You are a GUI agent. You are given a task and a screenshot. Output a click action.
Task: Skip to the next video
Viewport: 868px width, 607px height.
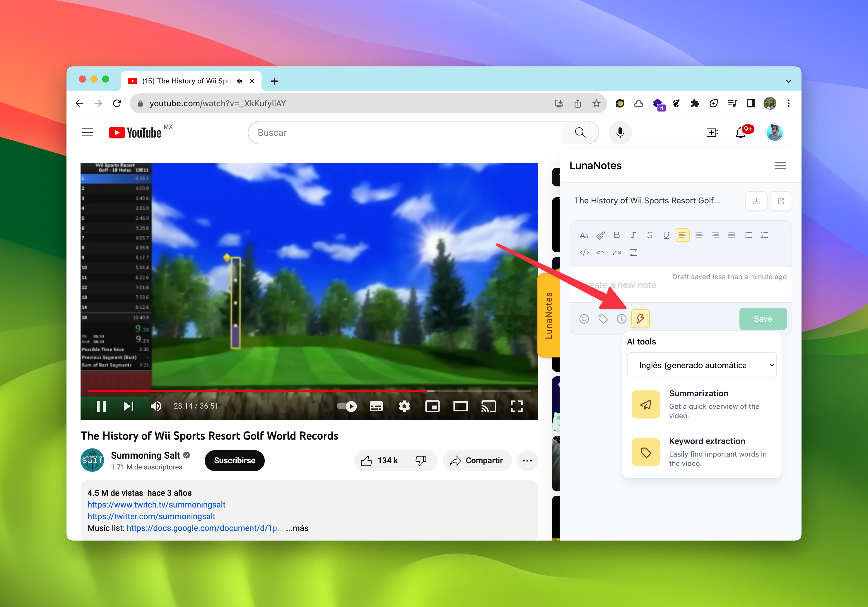[129, 406]
